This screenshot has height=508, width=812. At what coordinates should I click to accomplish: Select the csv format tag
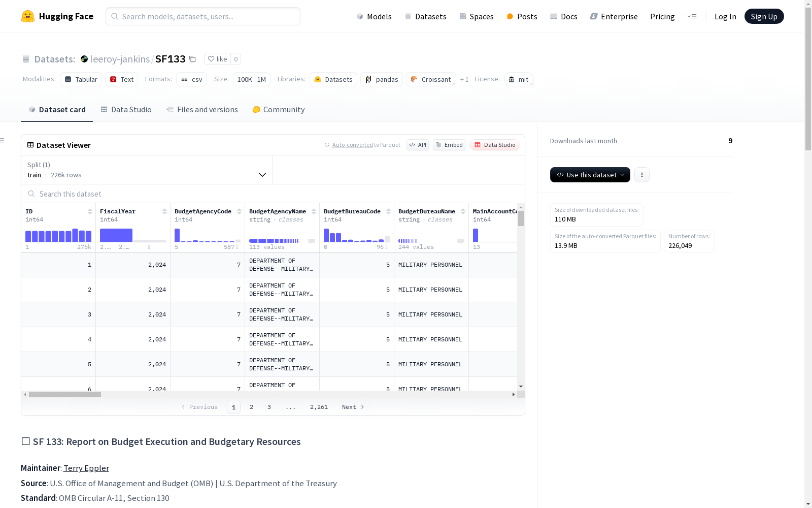click(191, 79)
